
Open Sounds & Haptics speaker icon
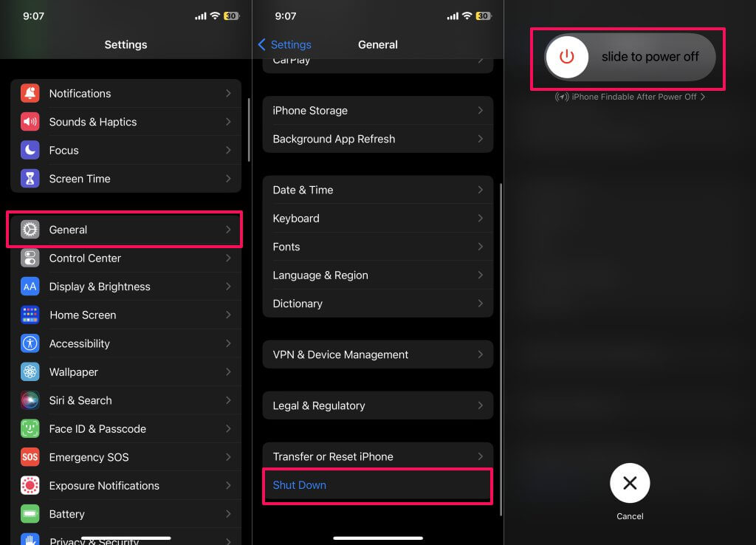(x=30, y=122)
